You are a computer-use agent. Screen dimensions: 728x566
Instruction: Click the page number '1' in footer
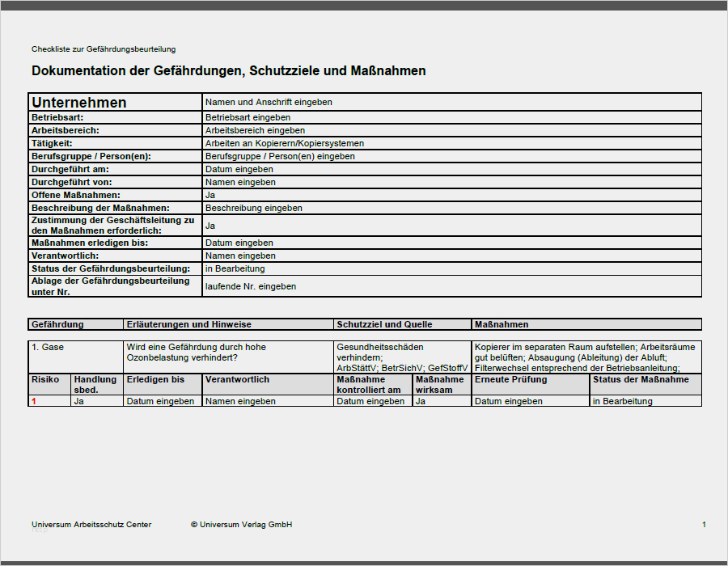[x=704, y=525]
